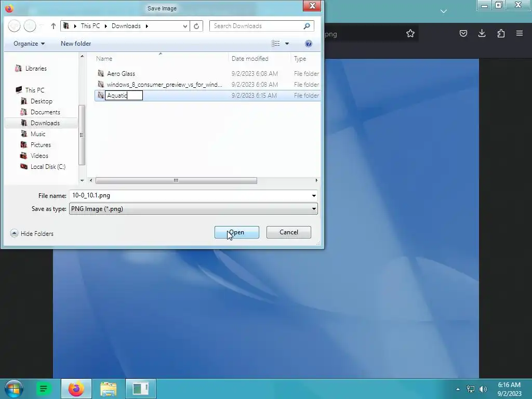Open the Organize dropdown menu

(x=29, y=44)
